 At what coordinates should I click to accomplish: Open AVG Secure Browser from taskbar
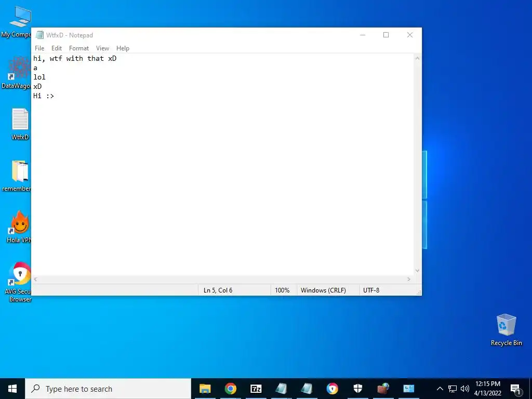point(332,389)
